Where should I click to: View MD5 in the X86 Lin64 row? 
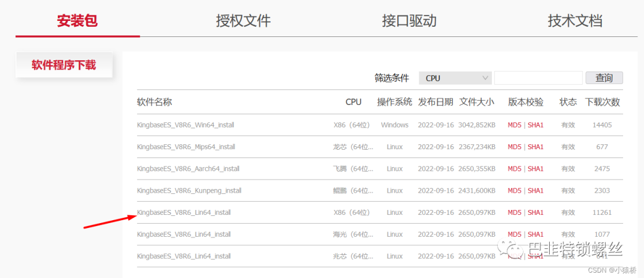514,212
